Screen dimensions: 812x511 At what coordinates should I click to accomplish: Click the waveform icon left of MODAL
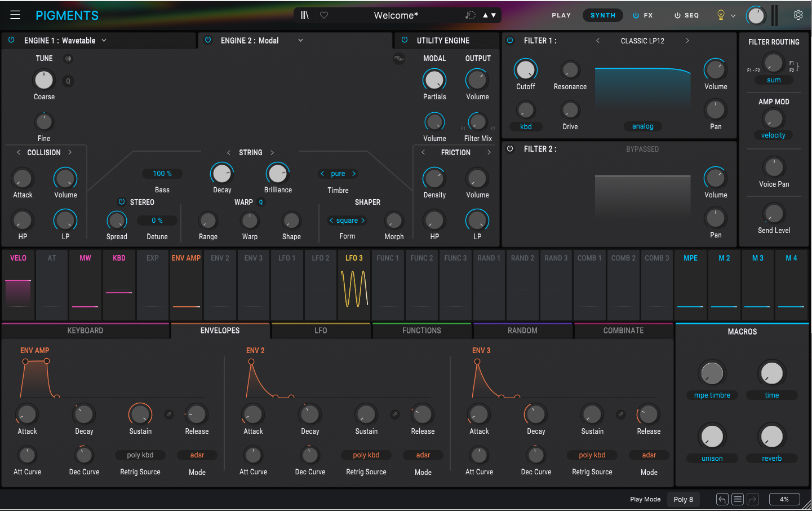pyautogui.click(x=399, y=59)
